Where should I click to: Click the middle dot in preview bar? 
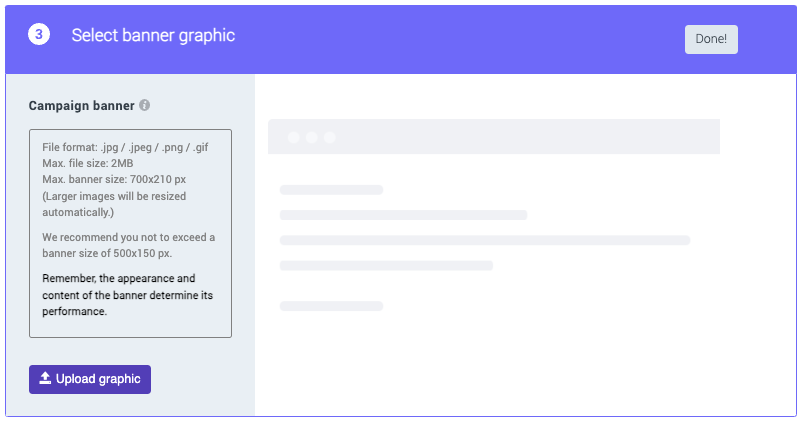coord(312,137)
